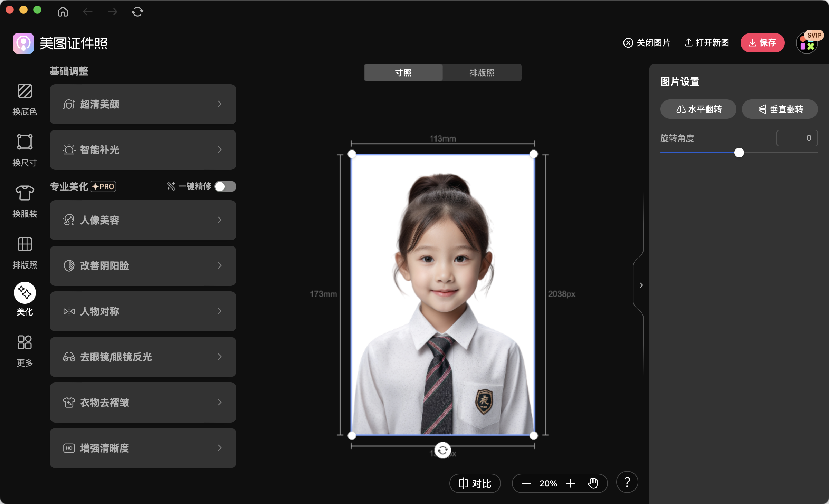This screenshot has height=504, width=829.
Task: Switch to the 排版照 tab
Action: click(482, 72)
